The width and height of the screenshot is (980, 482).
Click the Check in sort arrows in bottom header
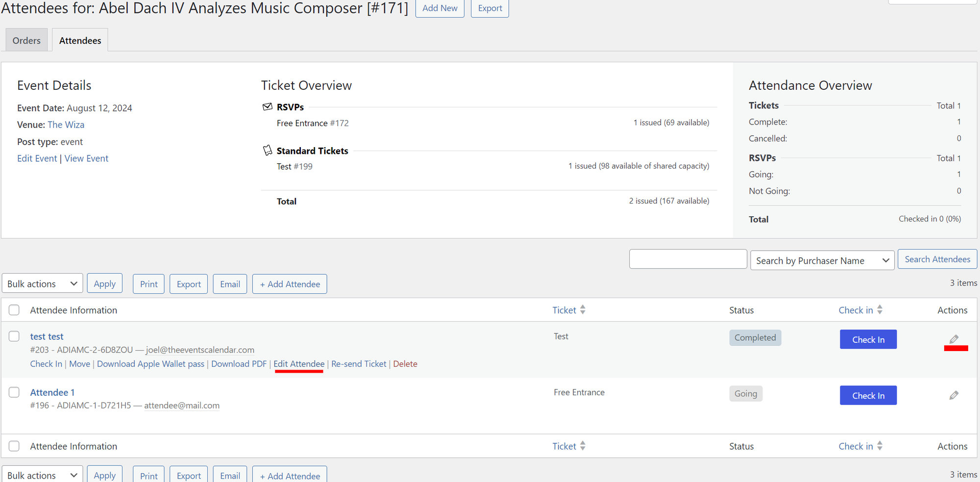(880, 446)
